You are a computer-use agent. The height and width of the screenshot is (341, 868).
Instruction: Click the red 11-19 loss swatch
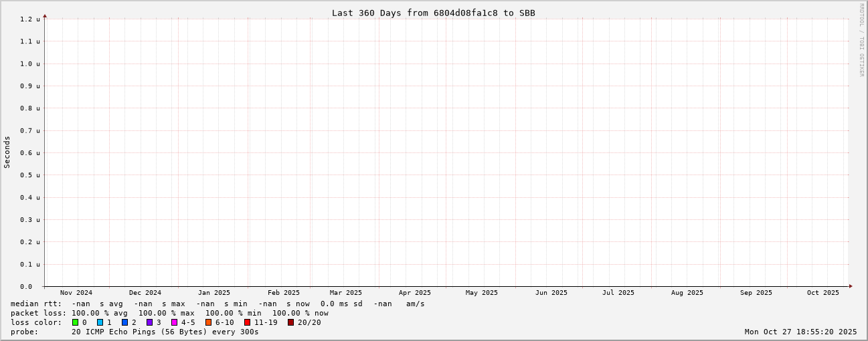(x=248, y=322)
